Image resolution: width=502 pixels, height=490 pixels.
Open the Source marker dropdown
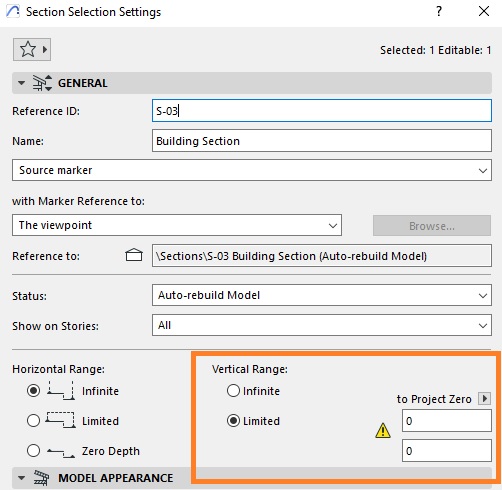click(x=252, y=170)
